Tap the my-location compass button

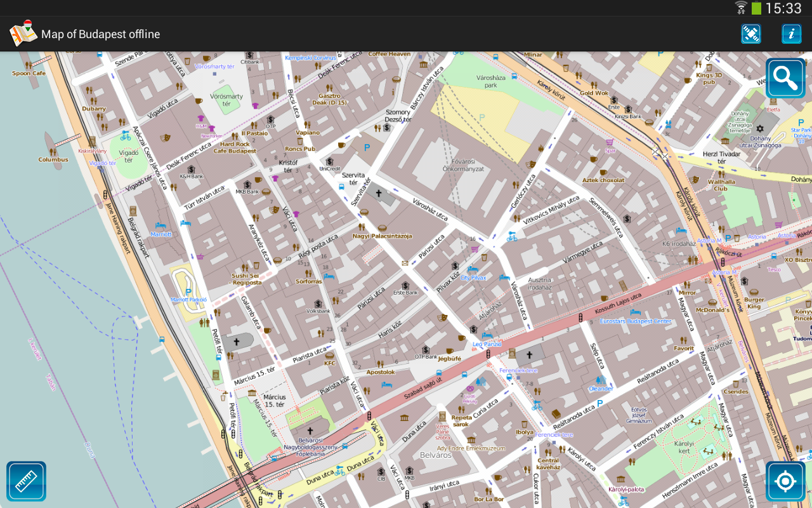pyautogui.click(x=785, y=481)
